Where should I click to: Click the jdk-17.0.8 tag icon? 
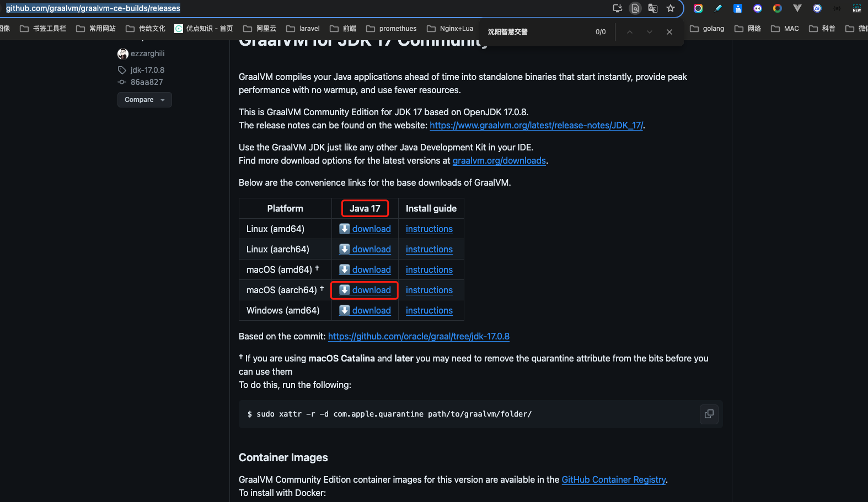click(122, 70)
